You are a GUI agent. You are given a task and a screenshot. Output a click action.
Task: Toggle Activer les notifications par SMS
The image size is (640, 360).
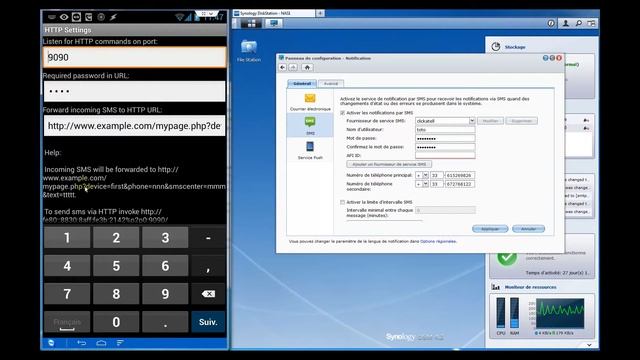tap(342, 113)
